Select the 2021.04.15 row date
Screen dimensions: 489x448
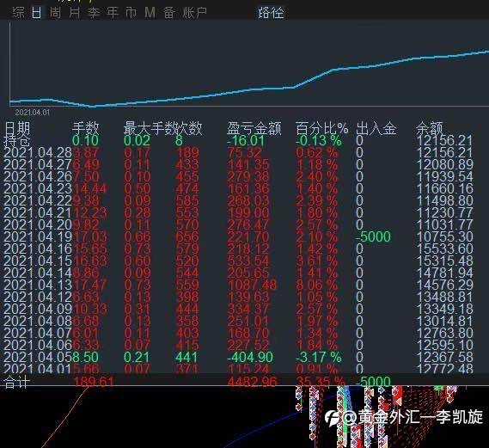(38, 261)
